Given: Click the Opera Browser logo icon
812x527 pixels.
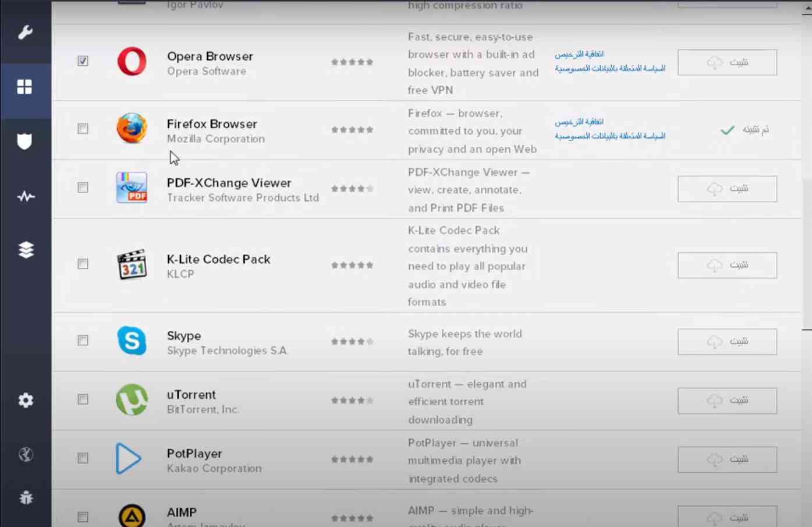Looking at the screenshot, I should pyautogui.click(x=132, y=61).
